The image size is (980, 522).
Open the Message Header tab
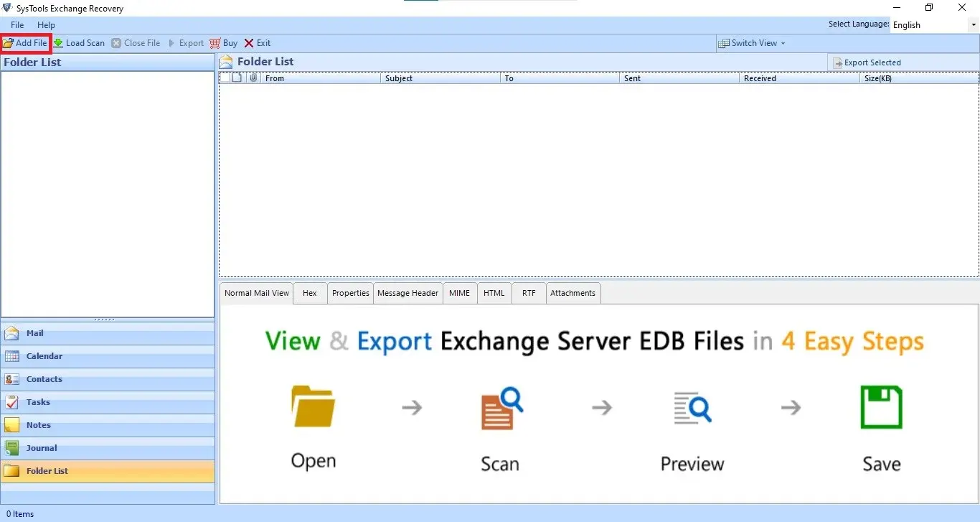(407, 293)
